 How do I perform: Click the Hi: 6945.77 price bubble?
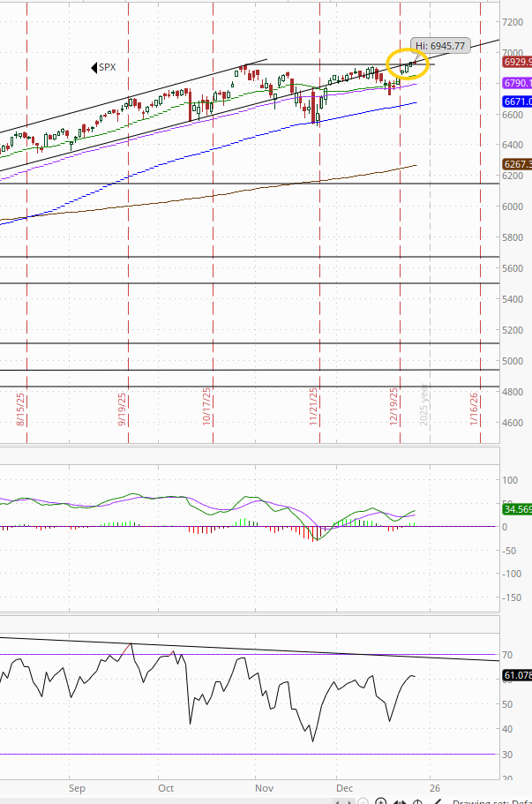point(440,46)
